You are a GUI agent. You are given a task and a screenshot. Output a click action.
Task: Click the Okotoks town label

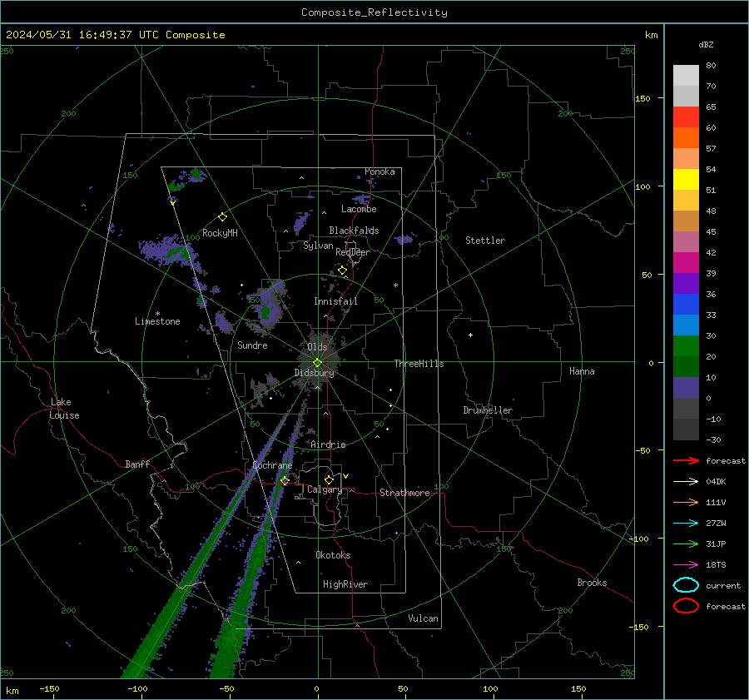tap(333, 555)
